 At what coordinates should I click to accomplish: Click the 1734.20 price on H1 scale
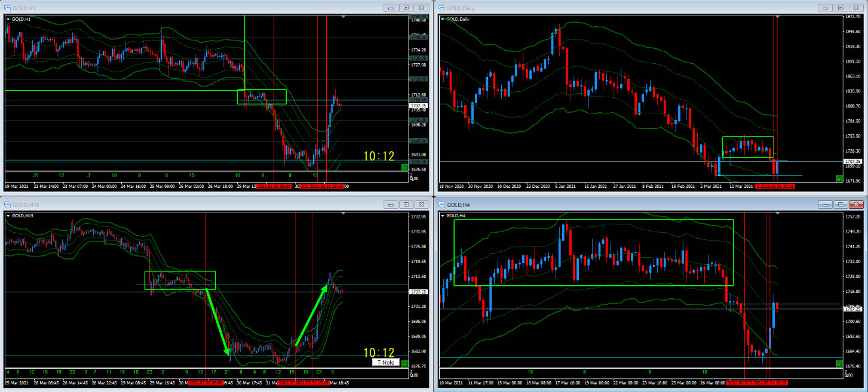click(x=418, y=50)
